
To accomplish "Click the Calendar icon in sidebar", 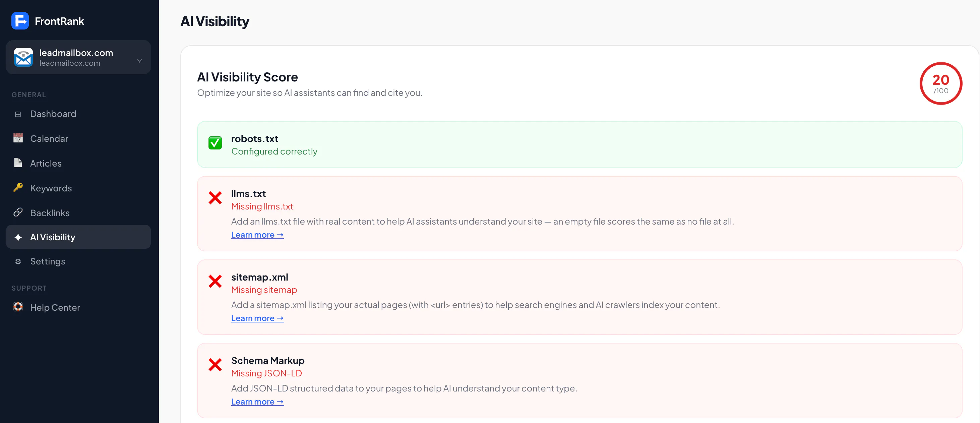I will click(x=18, y=138).
